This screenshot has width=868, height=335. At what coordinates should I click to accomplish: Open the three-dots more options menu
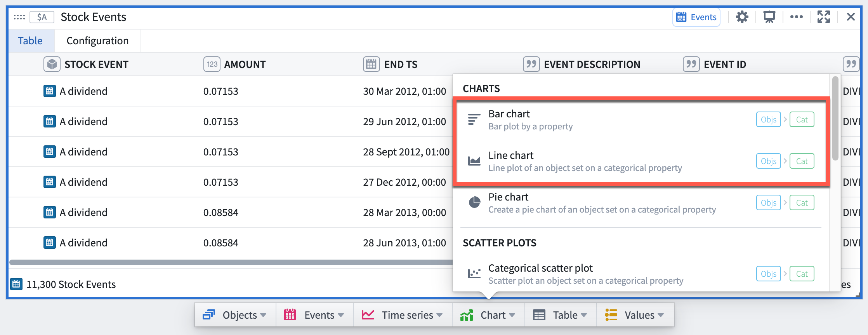[x=796, y=17]
